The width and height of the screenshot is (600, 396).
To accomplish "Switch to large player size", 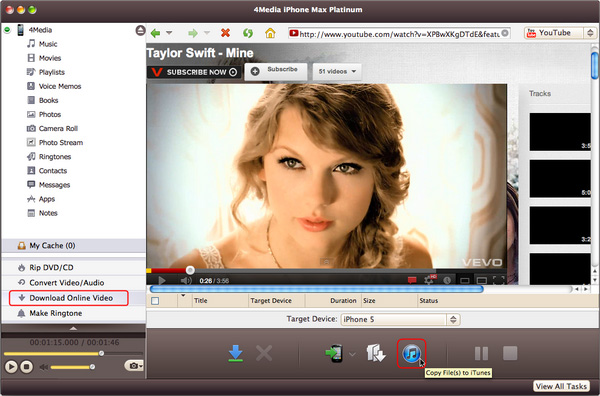I will pyautogui.click(x=482, y=280).
